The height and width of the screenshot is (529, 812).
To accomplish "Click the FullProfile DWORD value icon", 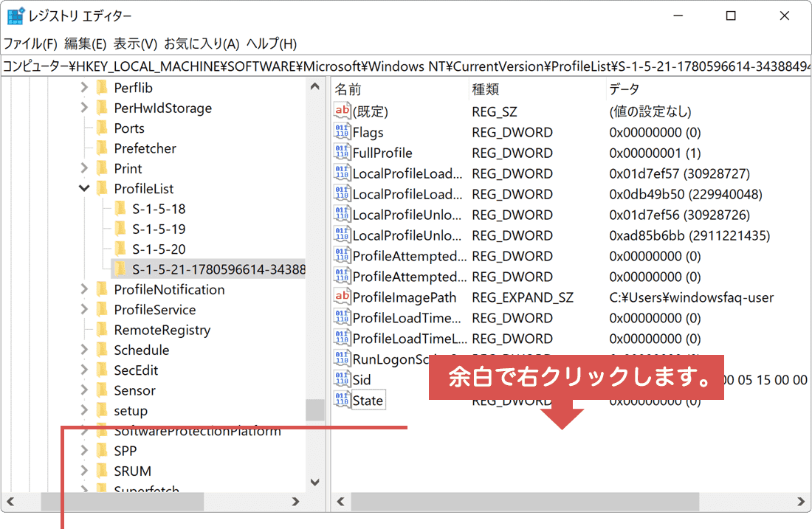I will [x=343, y=152].
